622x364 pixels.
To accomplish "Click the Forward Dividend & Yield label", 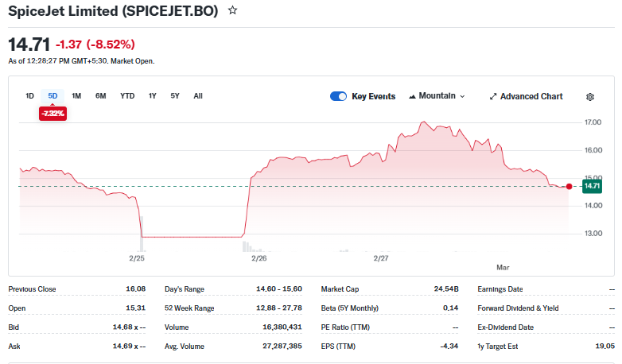I will pyautogui.click(x=518, y=308).
